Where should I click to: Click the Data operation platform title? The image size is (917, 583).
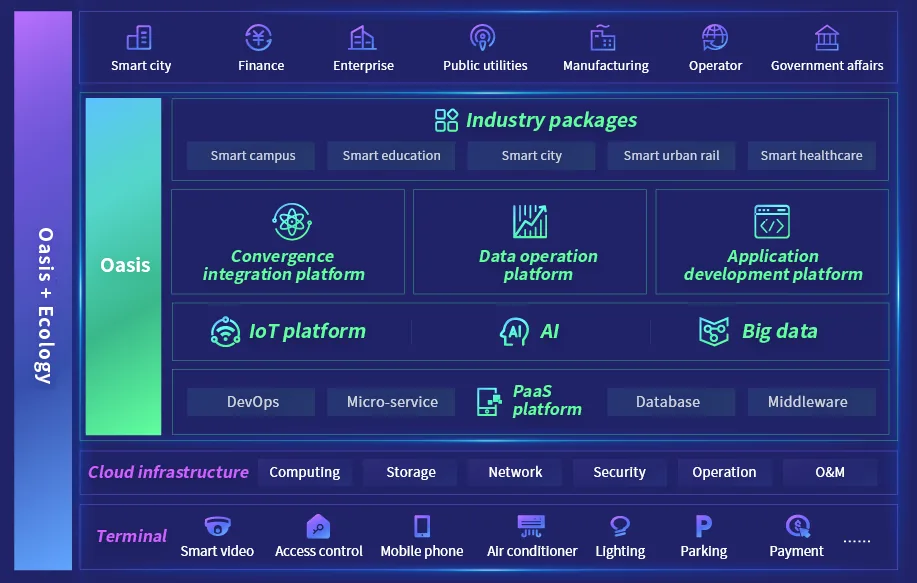coord(538,265)
